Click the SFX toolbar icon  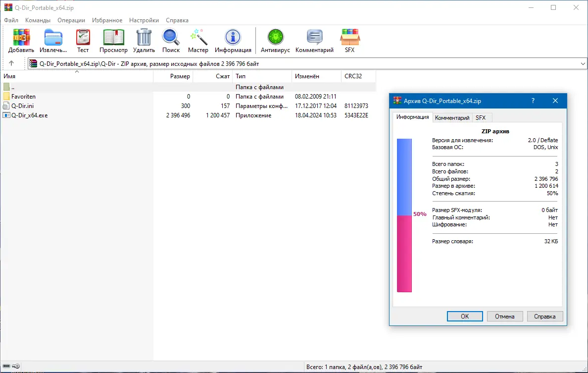click(349, 37)
